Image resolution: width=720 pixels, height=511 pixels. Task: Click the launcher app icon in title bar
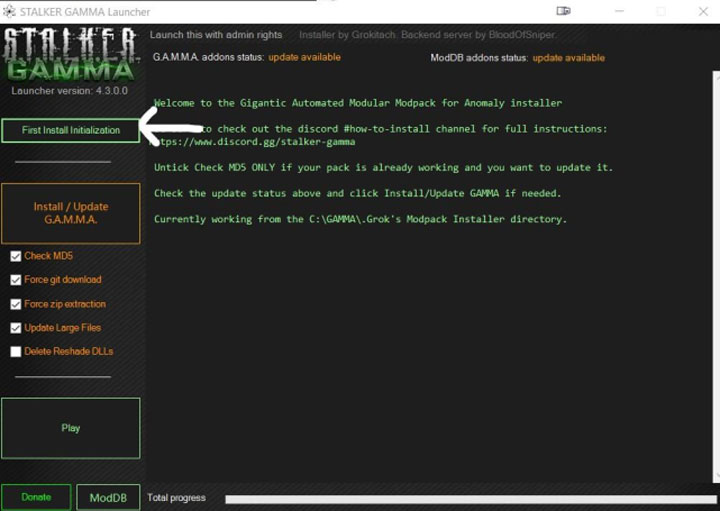pyautogui.click(x=10, y=11)
